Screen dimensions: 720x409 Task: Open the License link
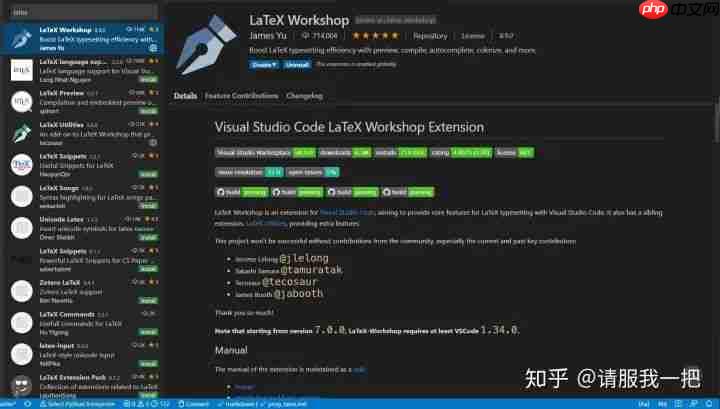coord(472,36)
